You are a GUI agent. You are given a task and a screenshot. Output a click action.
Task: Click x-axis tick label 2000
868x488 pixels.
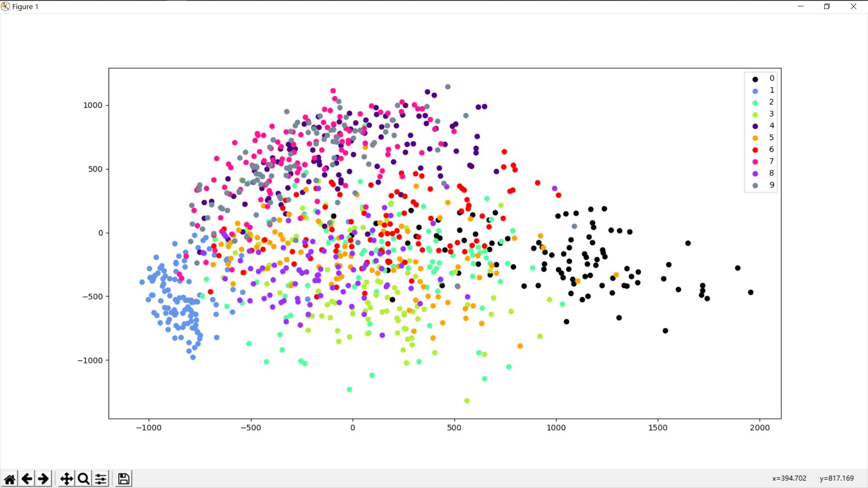pyautogui.click(x=759, y=427)
